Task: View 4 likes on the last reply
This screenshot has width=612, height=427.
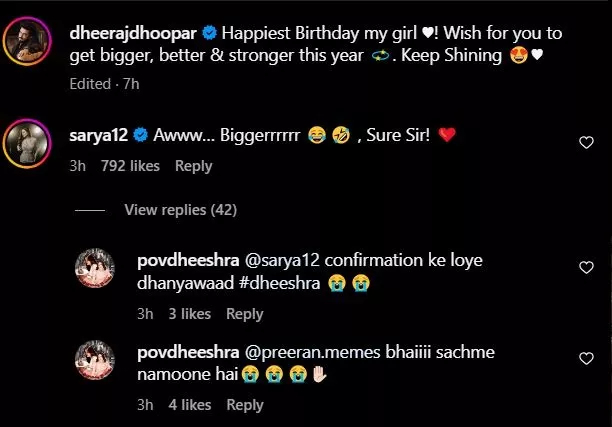Action: [x=188, y=405]
